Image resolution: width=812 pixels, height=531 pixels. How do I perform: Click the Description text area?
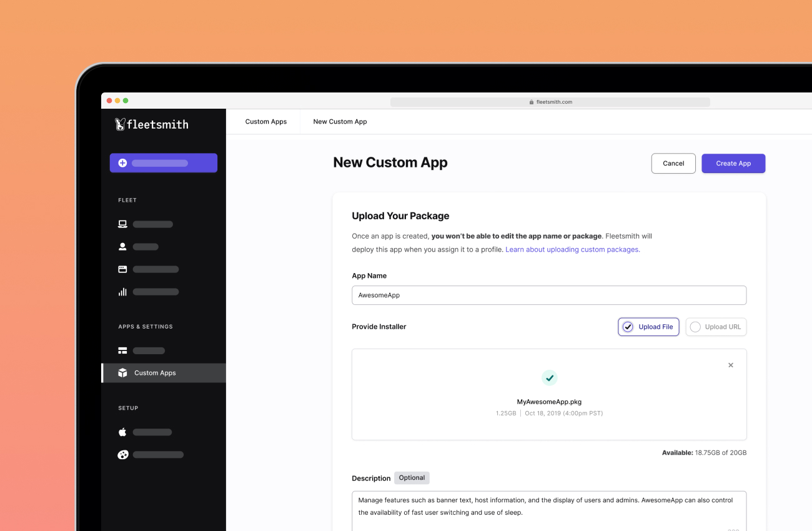pyautogui.click(x=549, y=511)
